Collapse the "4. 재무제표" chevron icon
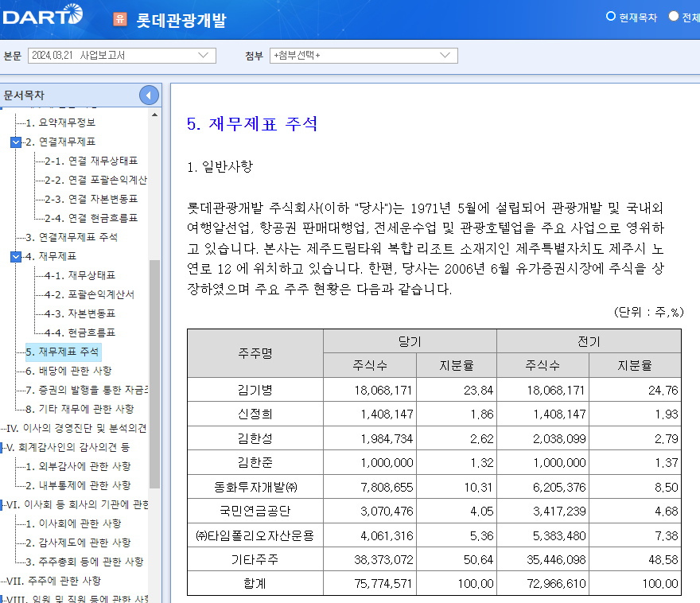The width and height of the screenshot is (700, 603). [x=14, y=255]
